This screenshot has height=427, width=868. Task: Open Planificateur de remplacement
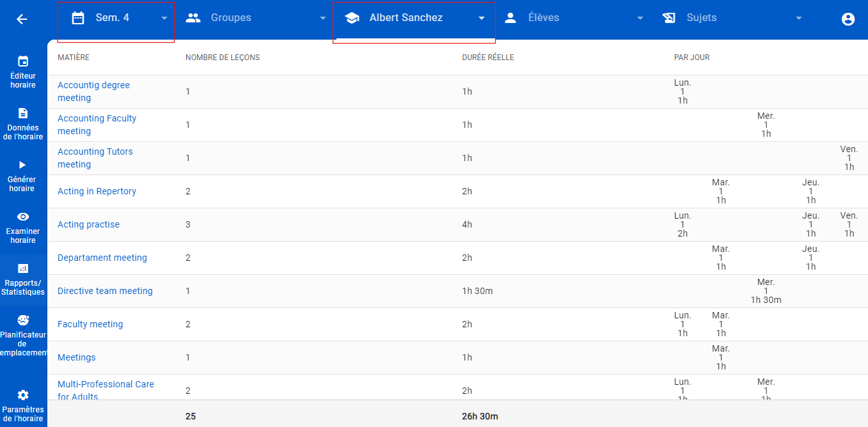click(23, 335)
